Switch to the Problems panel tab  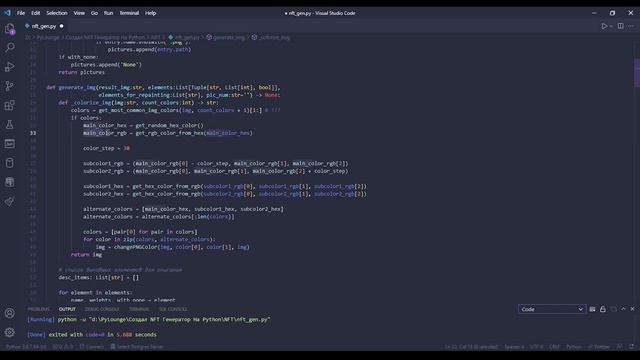click(38, 309)
